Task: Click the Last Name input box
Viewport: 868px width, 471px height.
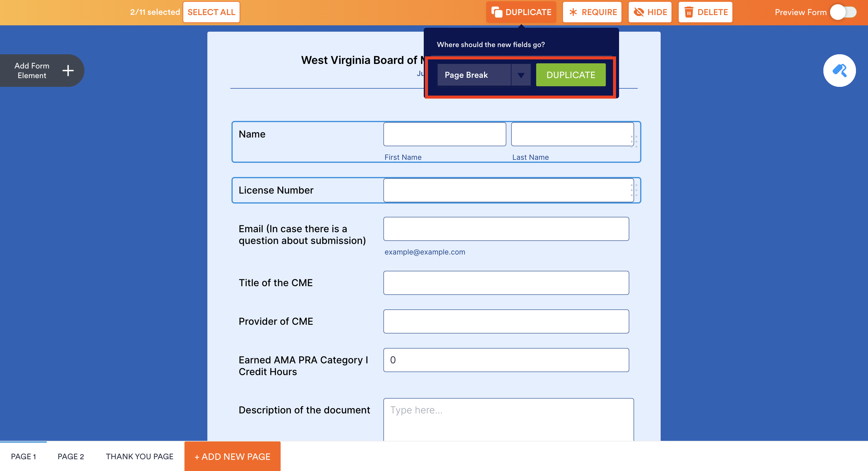Action: pyautogui.click(x=572, y=134)
